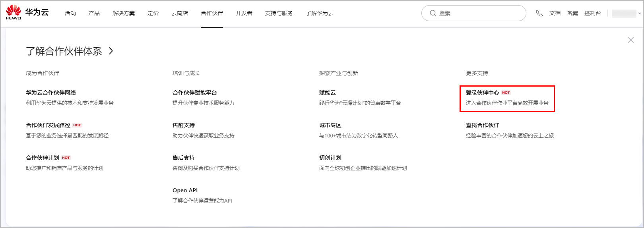The width and height of the screenshot is (644, 228).
Task: Click 助力伙伴快速获取业务支持 description
Action: pyautogui.click(x=204, y=135)
